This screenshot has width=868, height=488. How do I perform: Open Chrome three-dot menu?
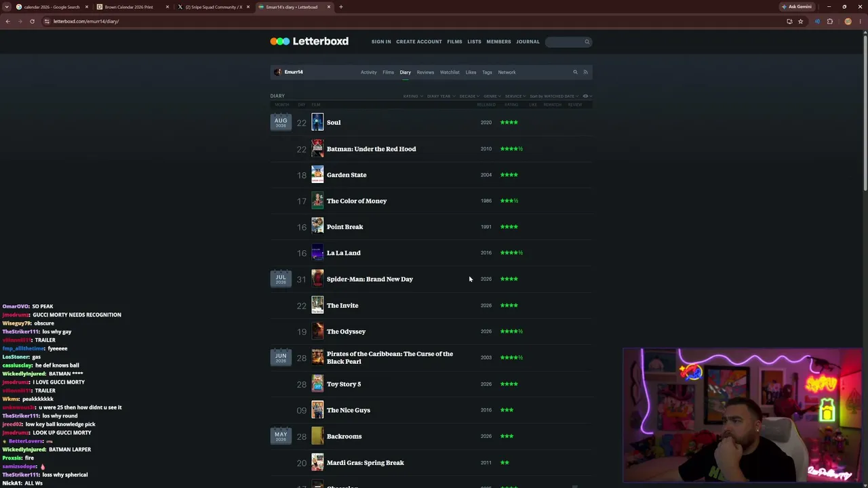tap(861, 21)
